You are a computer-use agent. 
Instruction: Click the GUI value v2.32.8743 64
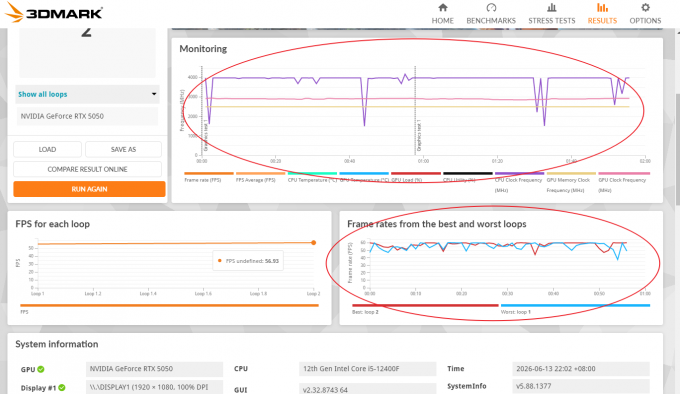click(367, 388)
